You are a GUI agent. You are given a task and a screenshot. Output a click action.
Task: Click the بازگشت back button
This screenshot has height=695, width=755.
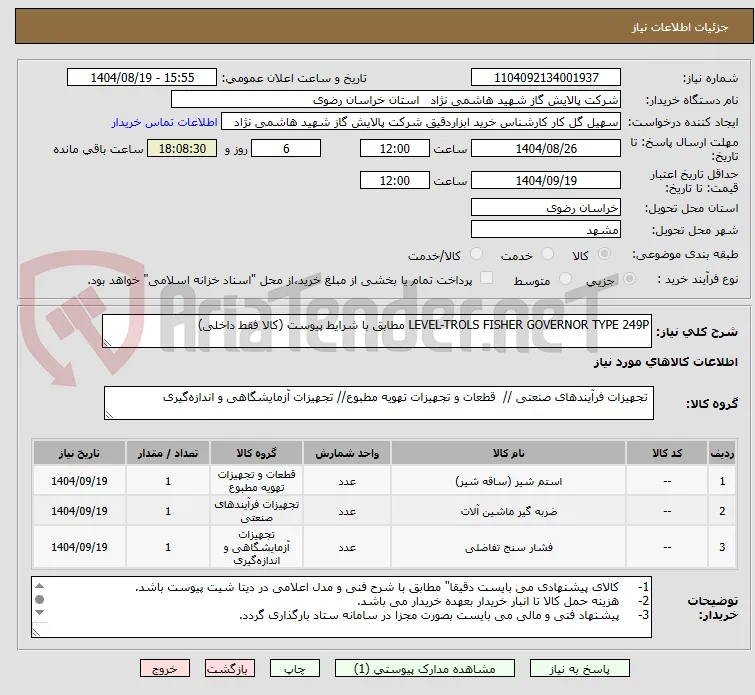coord(230,669)
